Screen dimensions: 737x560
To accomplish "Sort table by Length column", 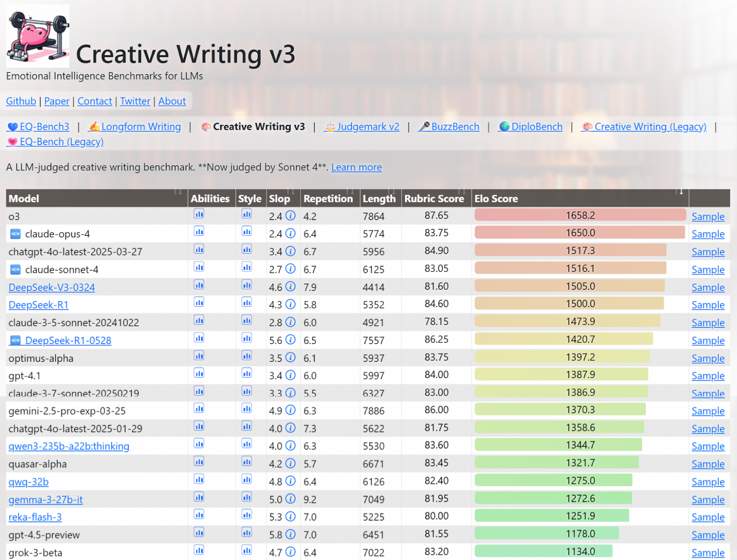I will (x=381, y=198).
